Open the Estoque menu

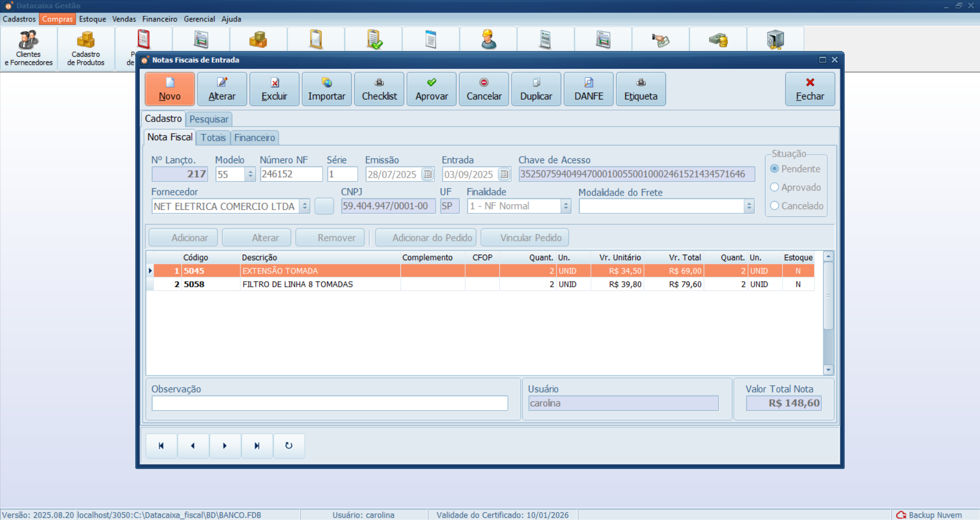point(92,19)
